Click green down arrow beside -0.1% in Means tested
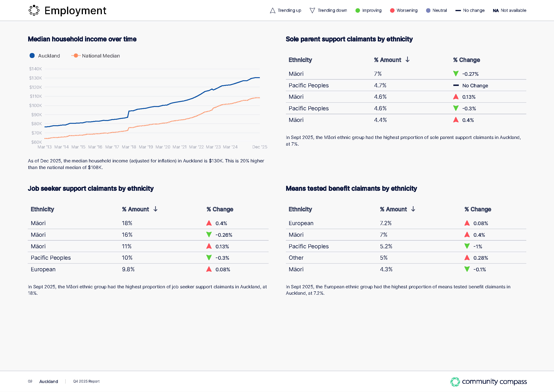 [x=467, y=269]
